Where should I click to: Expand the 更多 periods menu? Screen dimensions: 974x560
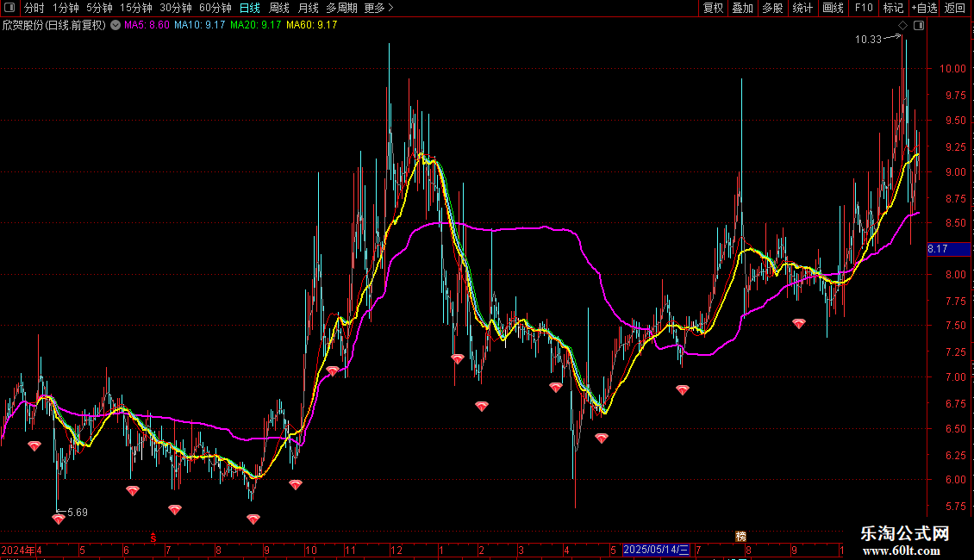point(378,8)
